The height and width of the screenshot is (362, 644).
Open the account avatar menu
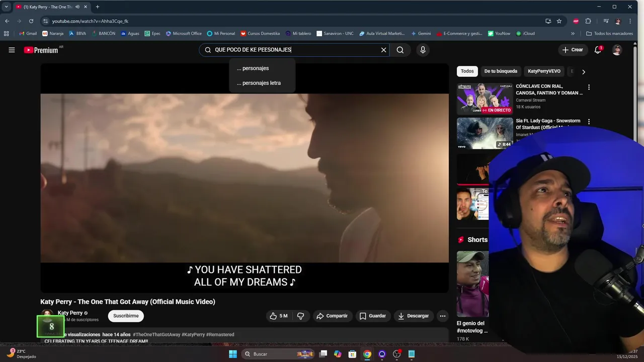617,50
